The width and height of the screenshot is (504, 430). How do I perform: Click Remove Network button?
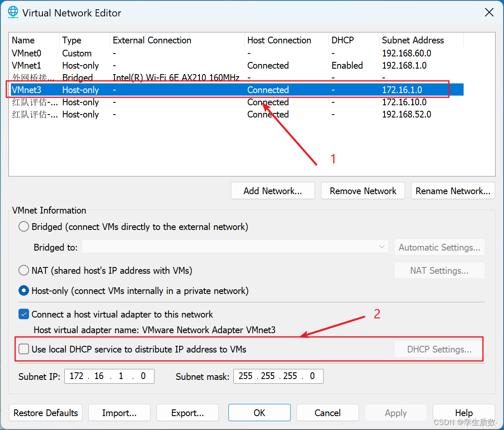[363, 191]
